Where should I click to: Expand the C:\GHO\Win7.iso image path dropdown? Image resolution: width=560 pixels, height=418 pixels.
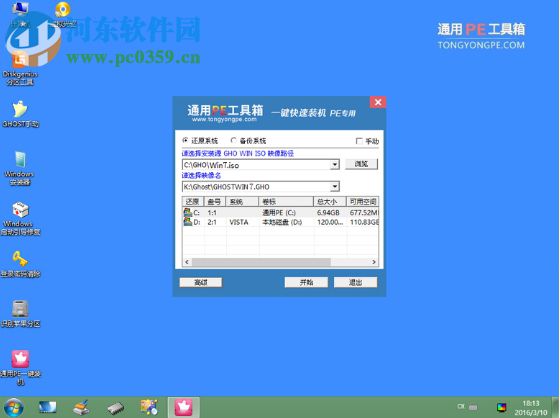click(x=335, y=165)
